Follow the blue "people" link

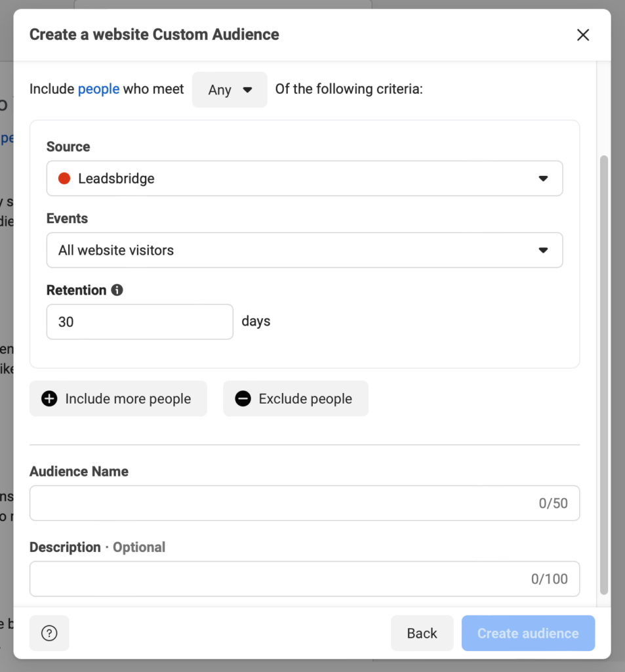pos(98,89)
